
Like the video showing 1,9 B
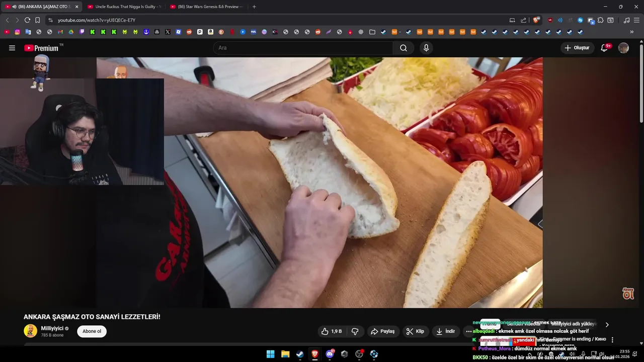coord(333,331)
